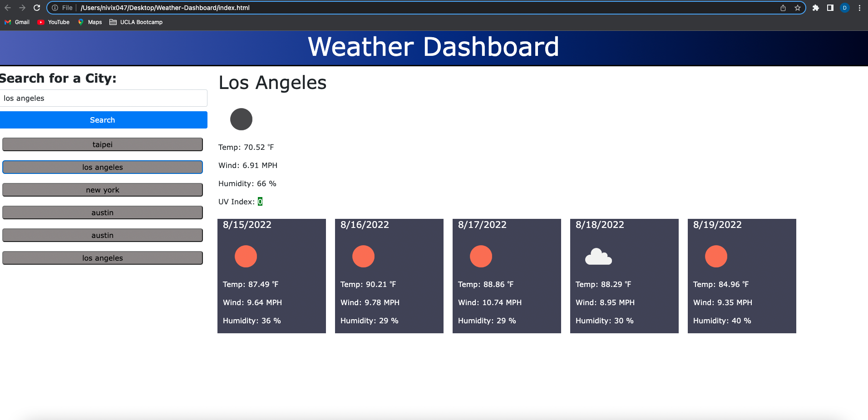Image resolution: width=868 pixels, height=420 pixels.
Task: Click the profile avatar icon in the toolbar
Action: pos(844,8)
